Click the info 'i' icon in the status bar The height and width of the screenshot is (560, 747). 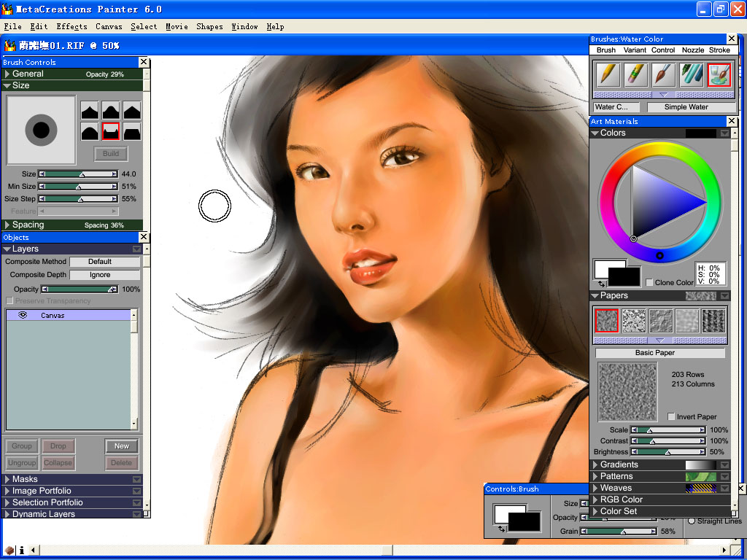tap(21, 551)
